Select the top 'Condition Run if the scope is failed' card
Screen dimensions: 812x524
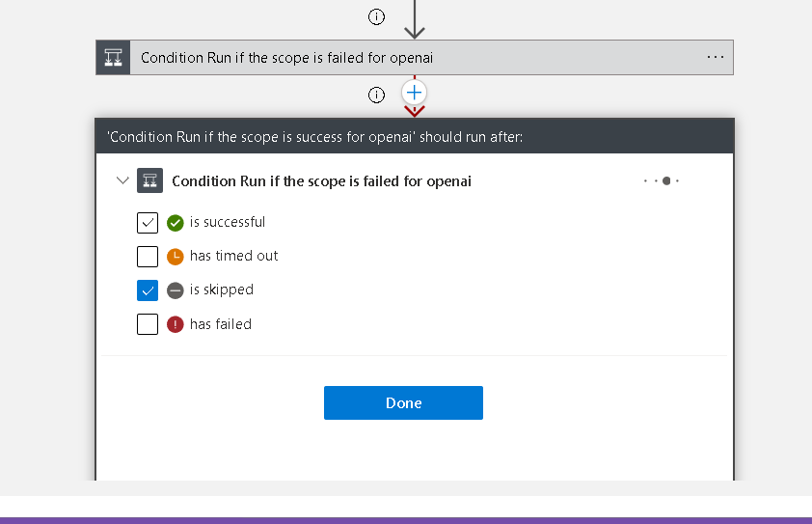[x=415, y=58]
